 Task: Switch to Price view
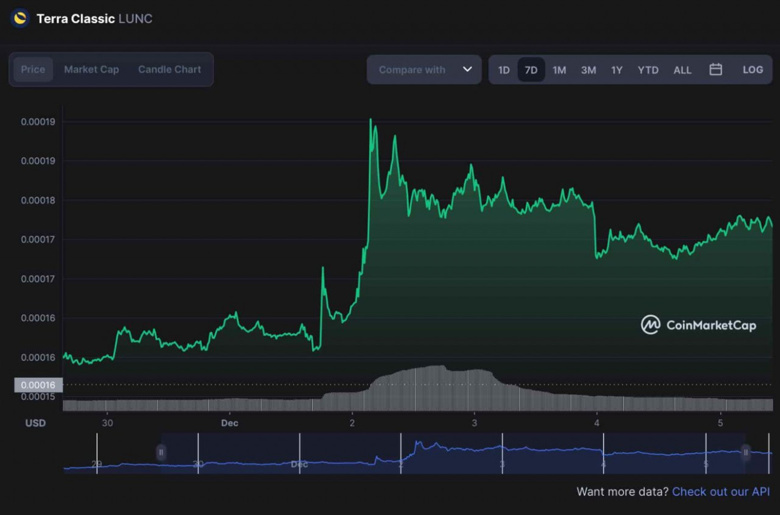click(33, 70)
